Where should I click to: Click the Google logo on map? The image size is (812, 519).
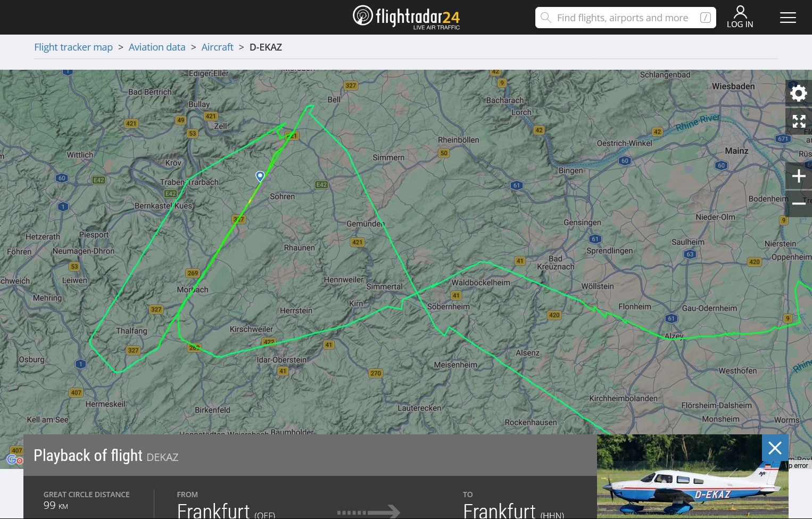point(15,459)
